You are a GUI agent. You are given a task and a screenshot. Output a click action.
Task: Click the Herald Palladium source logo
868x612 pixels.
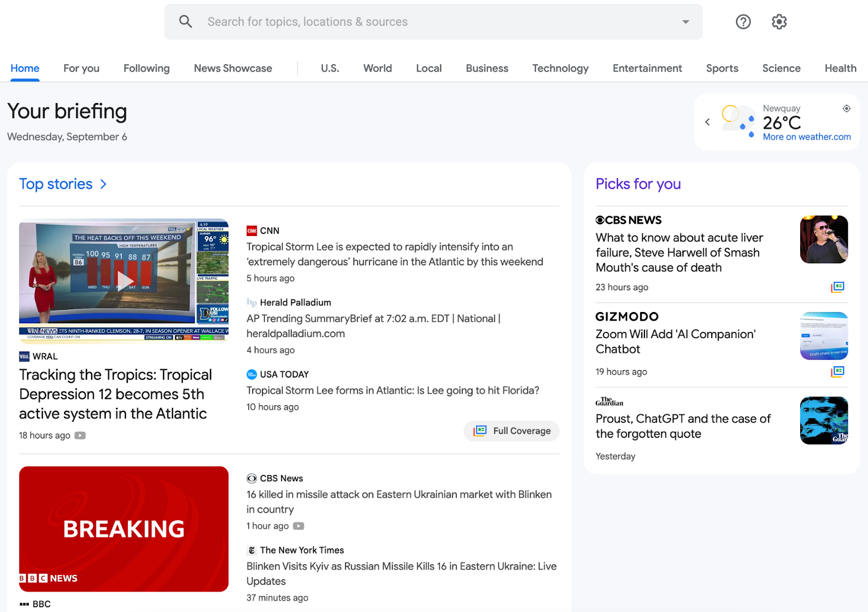click(252, 302)
